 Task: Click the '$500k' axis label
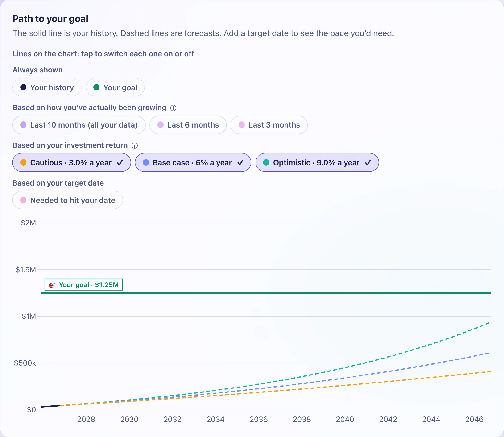pyautogui.click(x=25, y=363)
